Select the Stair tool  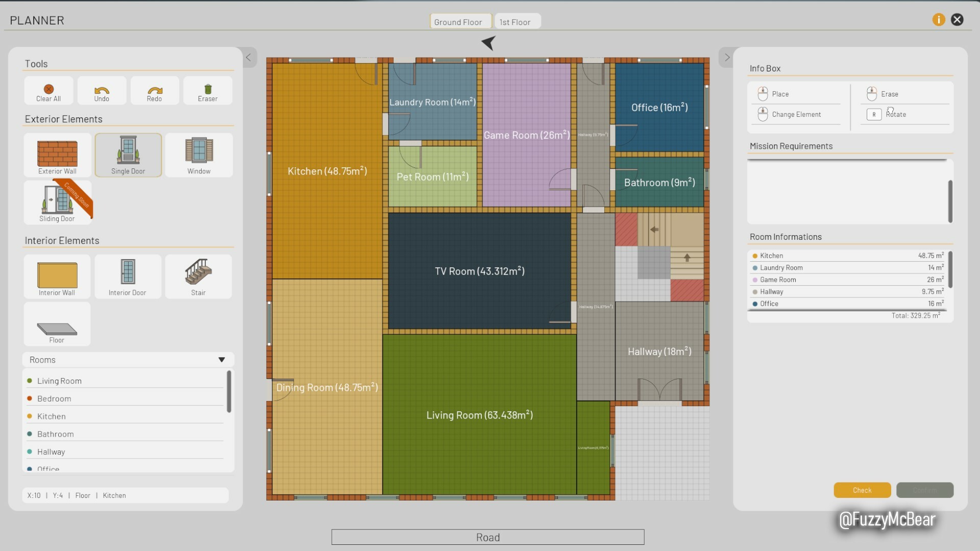(198, 276)
